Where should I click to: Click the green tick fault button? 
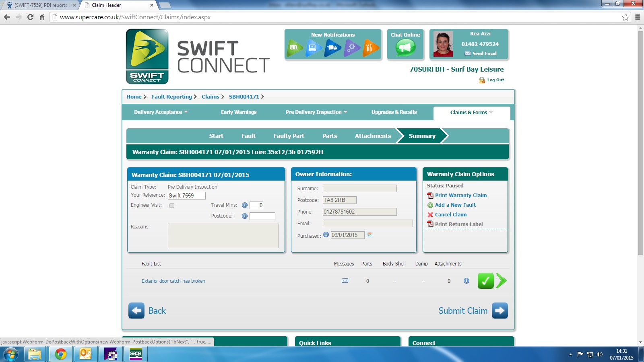click(x=485, y=281)
